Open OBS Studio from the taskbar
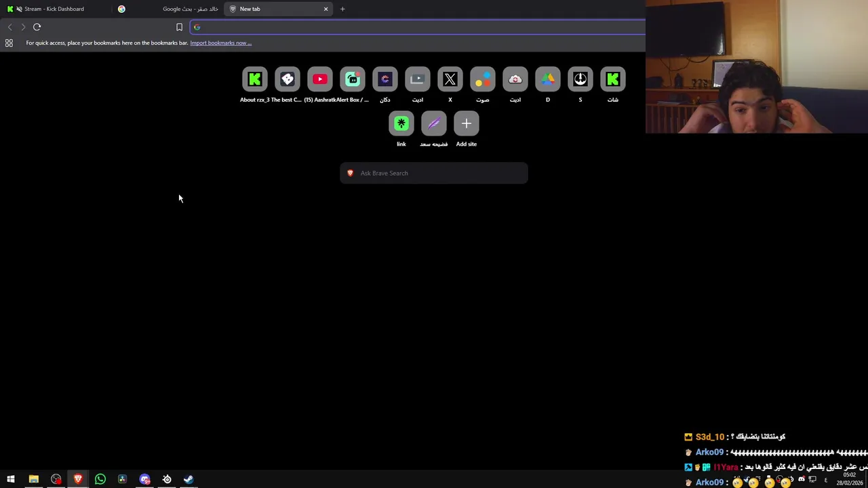 tap(56, 479)
